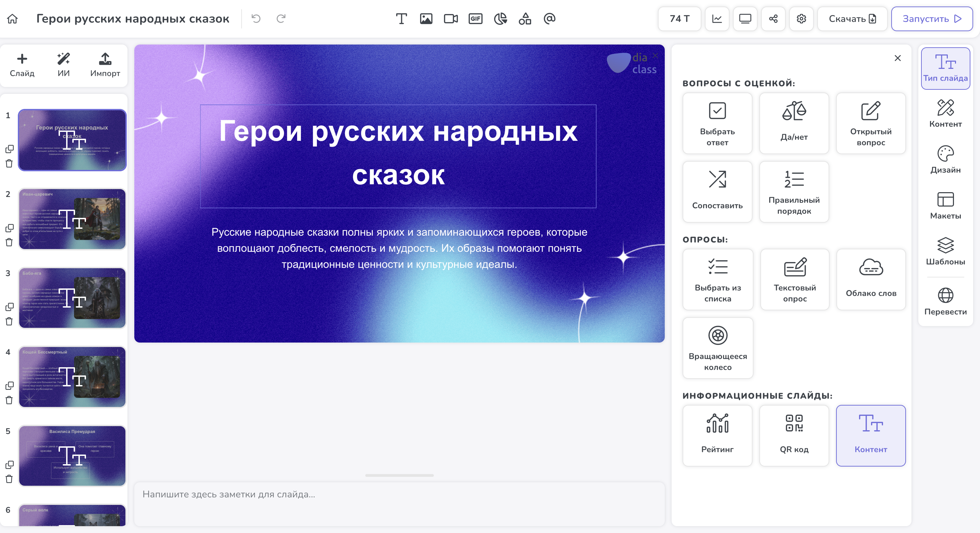Choose Да/нет question type
Viewport: 980px width, 533px height.
[794, 124]
